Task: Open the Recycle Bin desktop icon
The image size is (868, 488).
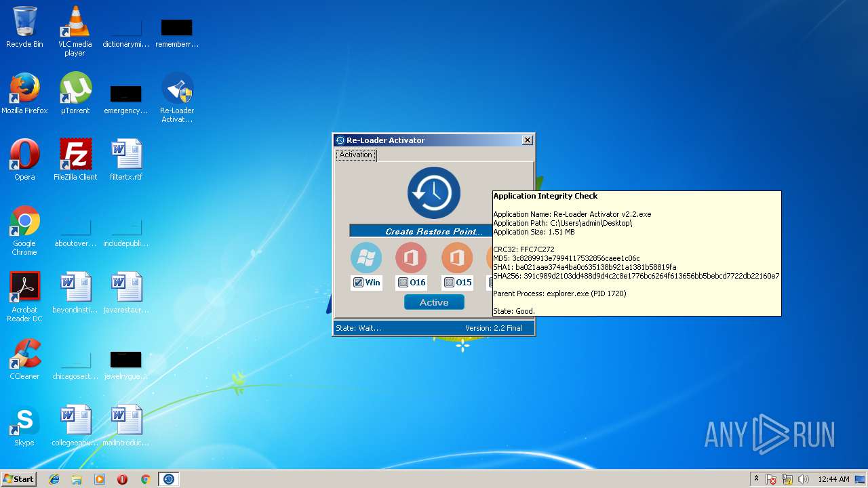Action: [x=24, y=27]
